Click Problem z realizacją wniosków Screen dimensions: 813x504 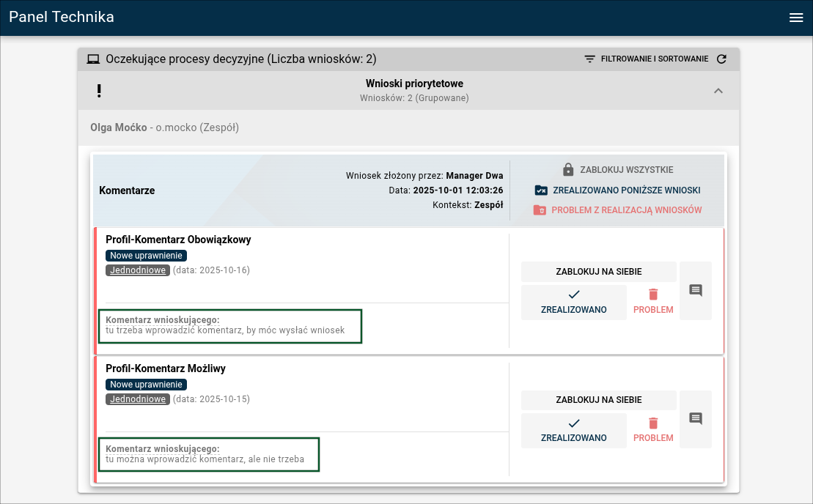click(x=617, y=210)
